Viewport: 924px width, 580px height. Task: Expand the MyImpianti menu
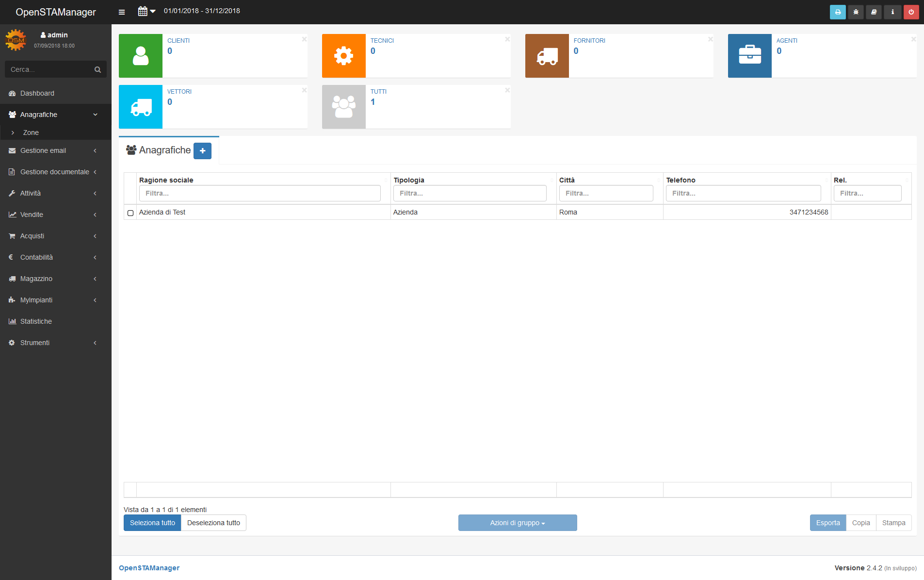[x=56, y=300]
